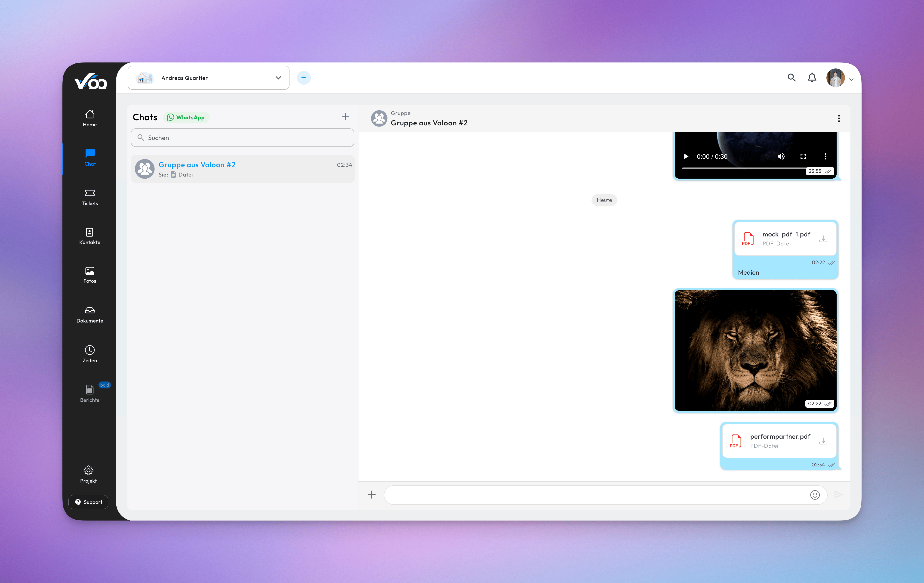Toggle fullscreen on the video player

click(804, 156)
